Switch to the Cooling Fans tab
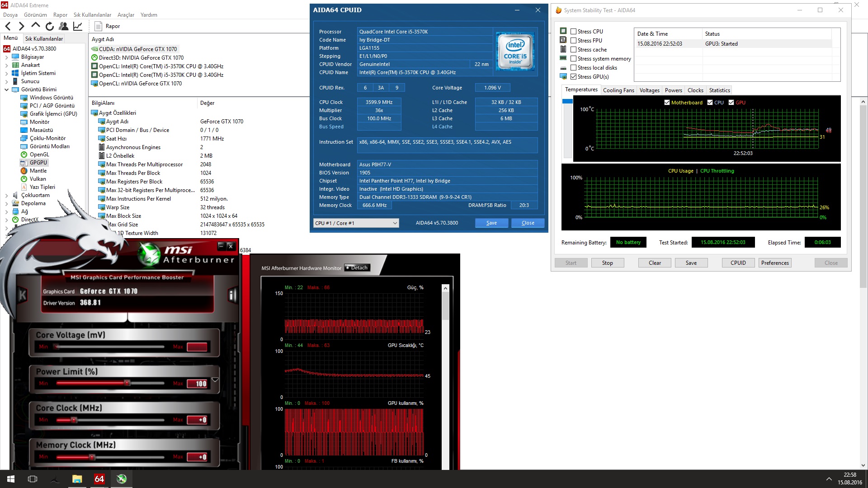Image resolution: width=868 pixels, height=488 pixels. [x=618, y=90]
